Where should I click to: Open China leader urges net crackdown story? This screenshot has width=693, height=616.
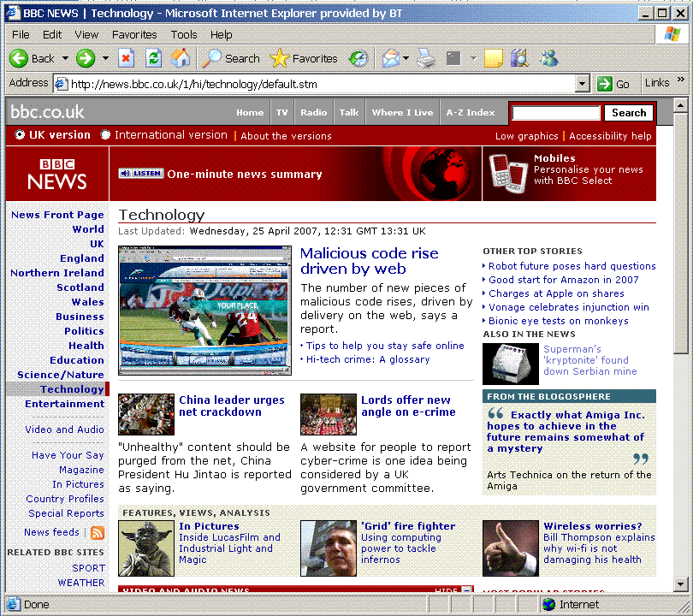(x=232, y=406)
